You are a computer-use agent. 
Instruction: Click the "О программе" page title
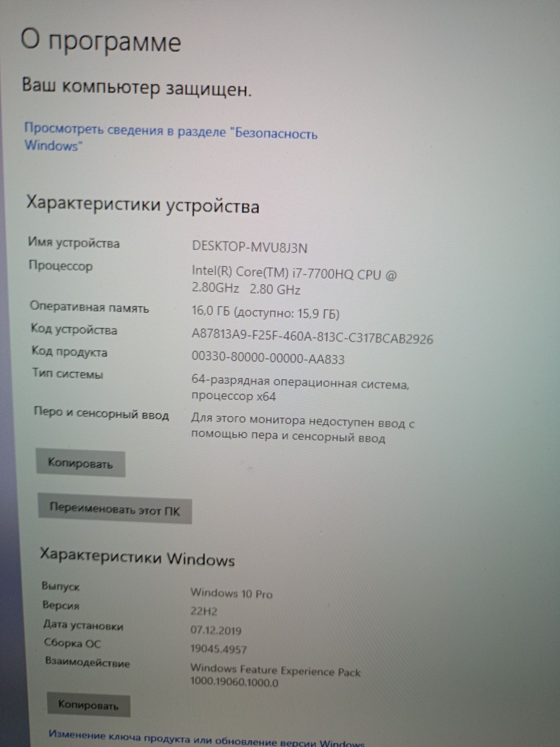(x=101, y=41)
